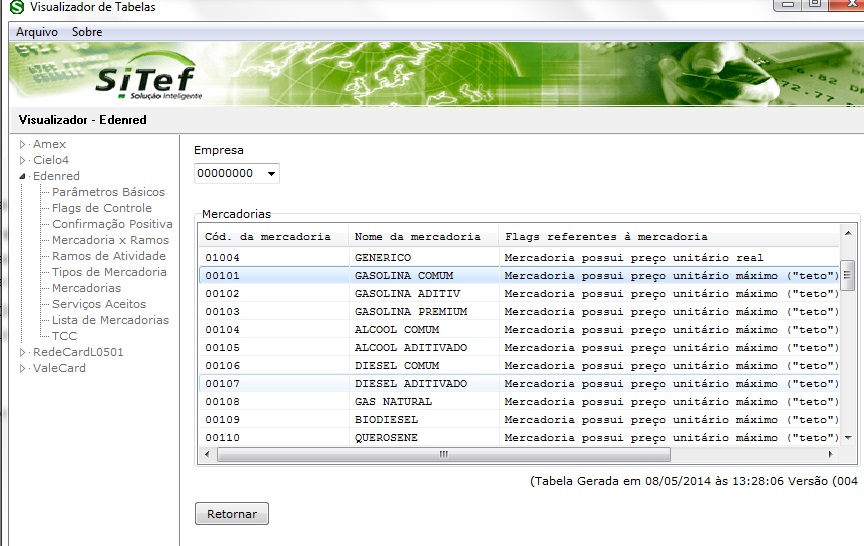Expand the RedeCardL0501 tree node
This screenshot has width=864, height=546.
pyautogui.click(x=22, y=352)
